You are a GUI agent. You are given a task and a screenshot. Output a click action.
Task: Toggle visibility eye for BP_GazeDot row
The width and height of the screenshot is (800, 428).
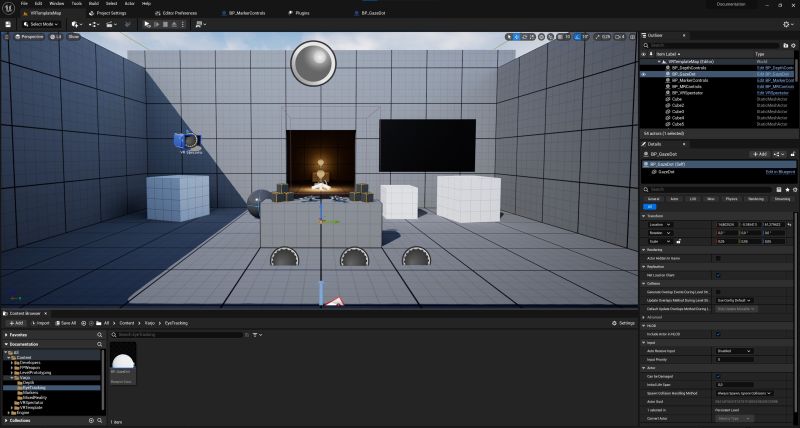pos(643,74)
